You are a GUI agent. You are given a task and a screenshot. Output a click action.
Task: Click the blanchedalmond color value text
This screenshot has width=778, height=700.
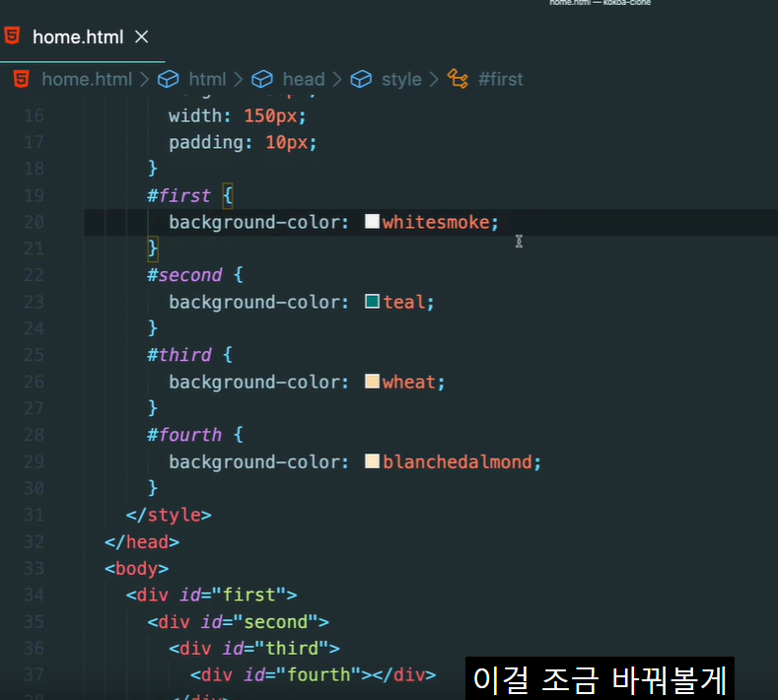point(457,461)
